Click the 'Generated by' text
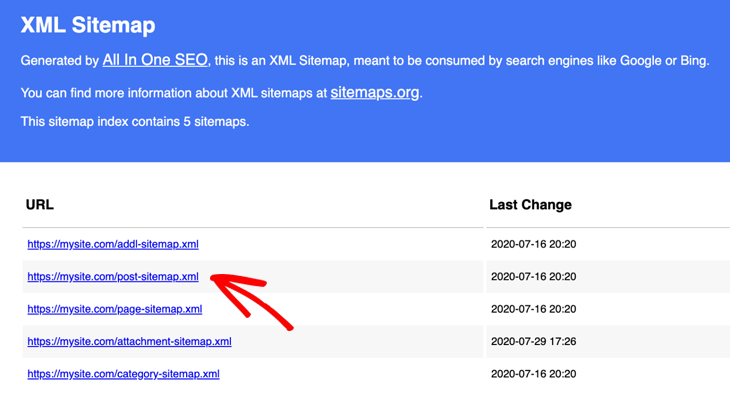The height and width of the screenshot is (404, 730). (60, 61)
